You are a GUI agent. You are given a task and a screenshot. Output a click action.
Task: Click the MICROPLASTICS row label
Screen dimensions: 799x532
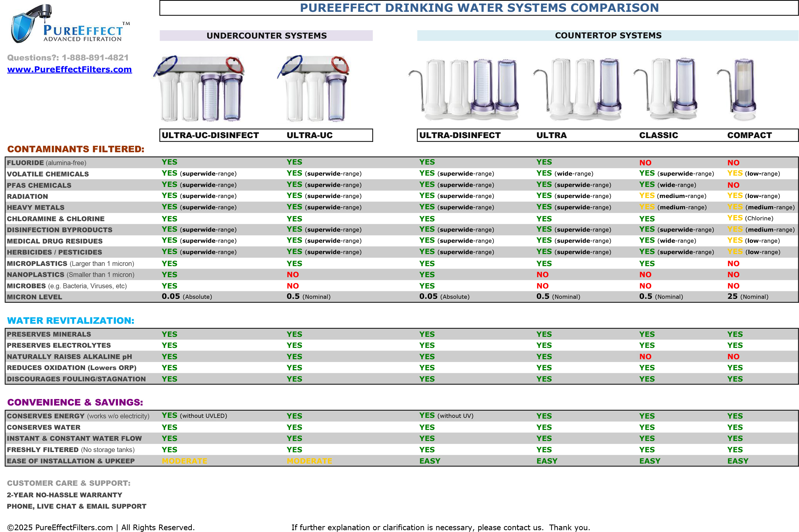pos(70,264)
